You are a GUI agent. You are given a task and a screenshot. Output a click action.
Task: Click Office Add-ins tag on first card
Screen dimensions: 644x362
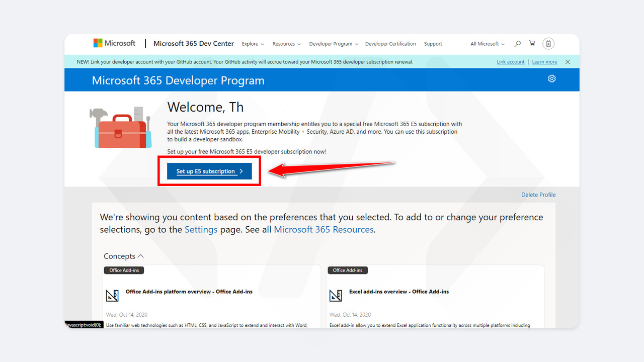coord(124,270)
